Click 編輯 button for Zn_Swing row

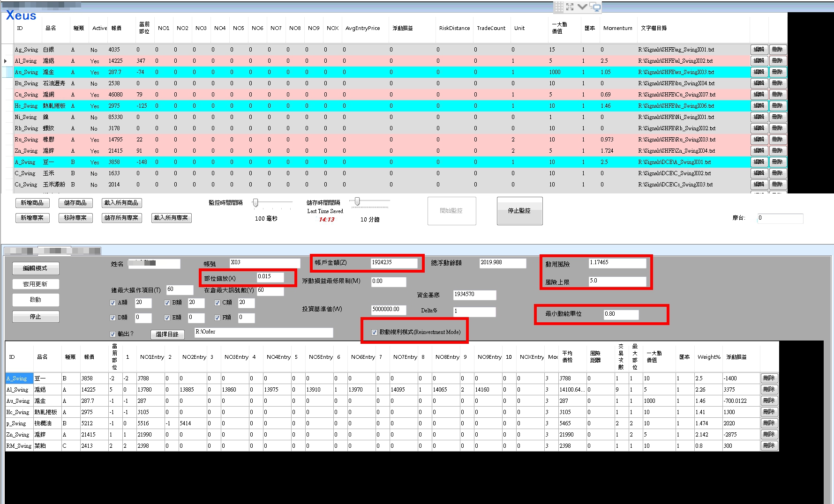[x=759, y=150]
